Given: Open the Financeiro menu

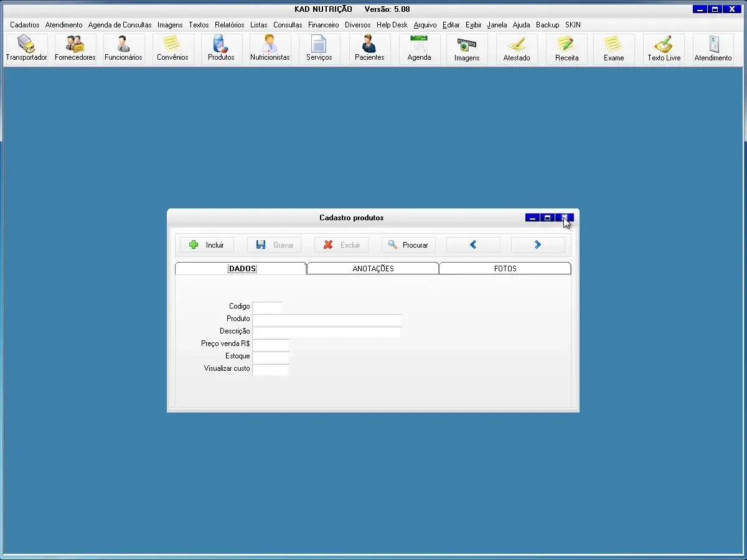Looking at the screenshot, I should pyautogui.click(x=324, y=25).
